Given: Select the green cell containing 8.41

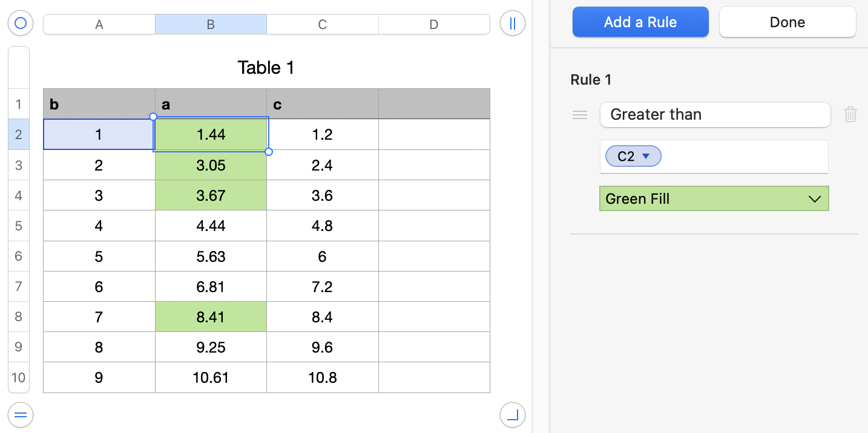Looking at the screenshot, I should click(211, 317).
